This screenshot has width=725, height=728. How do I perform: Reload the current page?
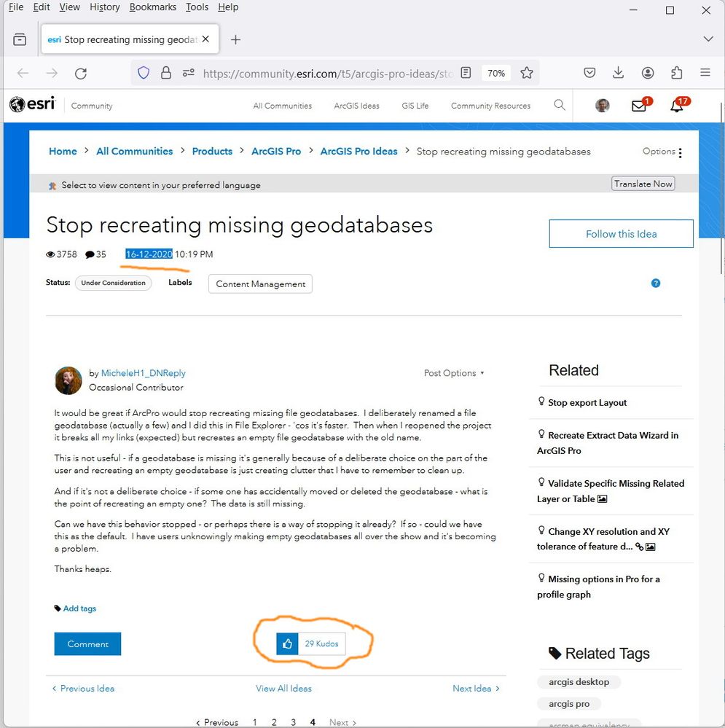(81, 74)
